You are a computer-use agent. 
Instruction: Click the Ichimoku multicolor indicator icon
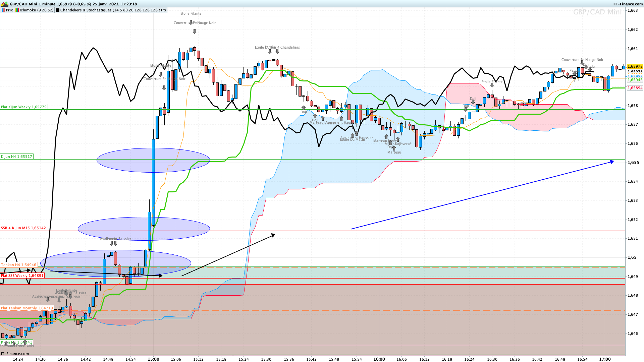17,10
